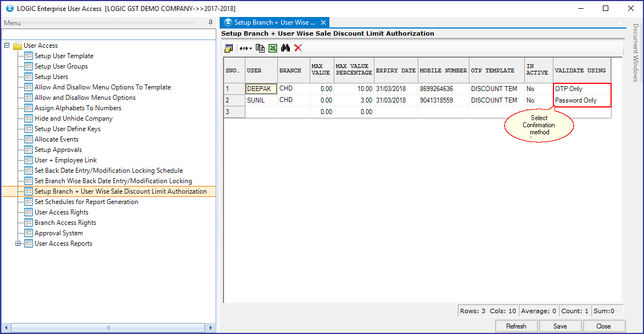Click the MOBILE NUMBER column header
This screenshot has height=334, width=644.
[x=444, y=71]
